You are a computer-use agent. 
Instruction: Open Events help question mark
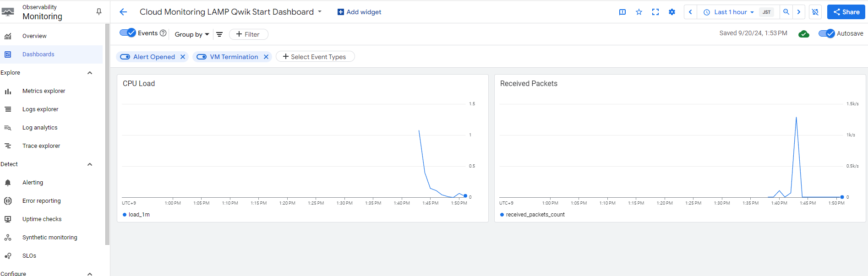[163, 33]
